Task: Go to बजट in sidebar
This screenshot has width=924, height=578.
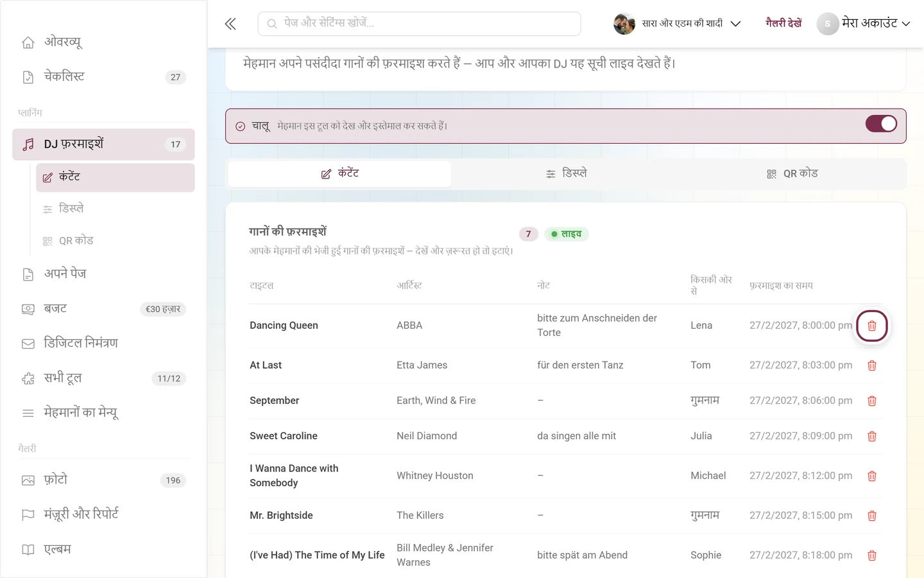Action: [x=103, y=309]
